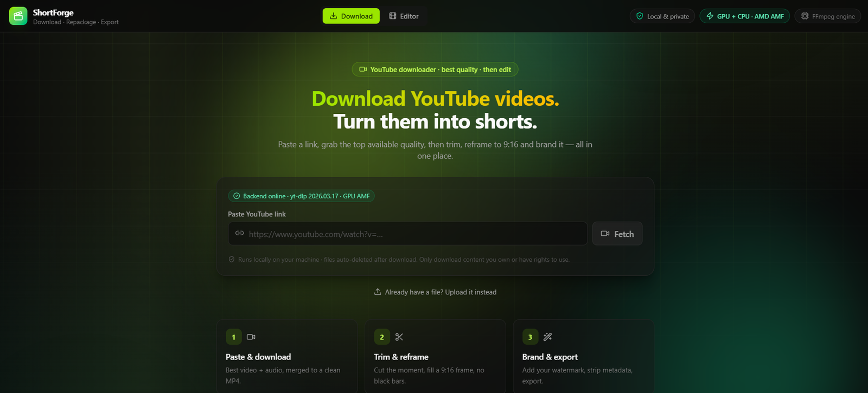868x393 pixels.
Task: Click the camera icon on Fetch button
Action: [605, 234]
